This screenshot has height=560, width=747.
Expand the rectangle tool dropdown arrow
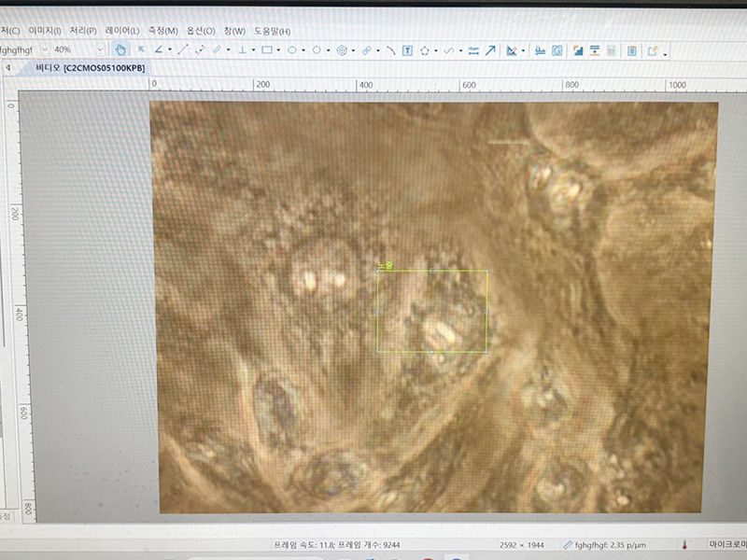point(279,50)
